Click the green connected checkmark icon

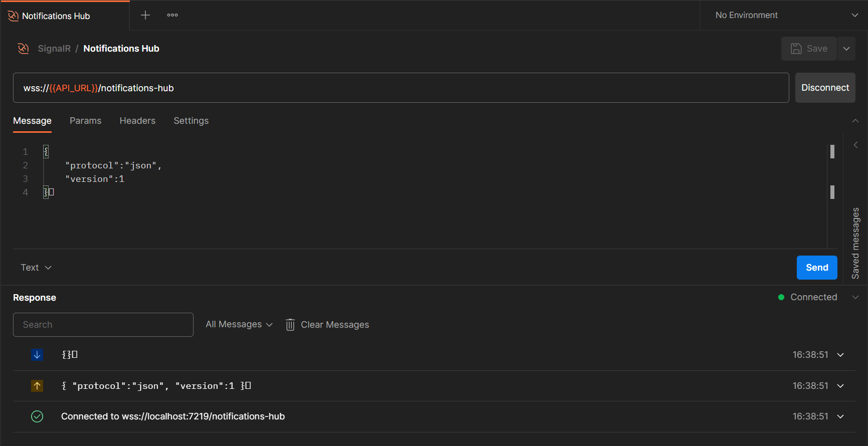[37, 416]
